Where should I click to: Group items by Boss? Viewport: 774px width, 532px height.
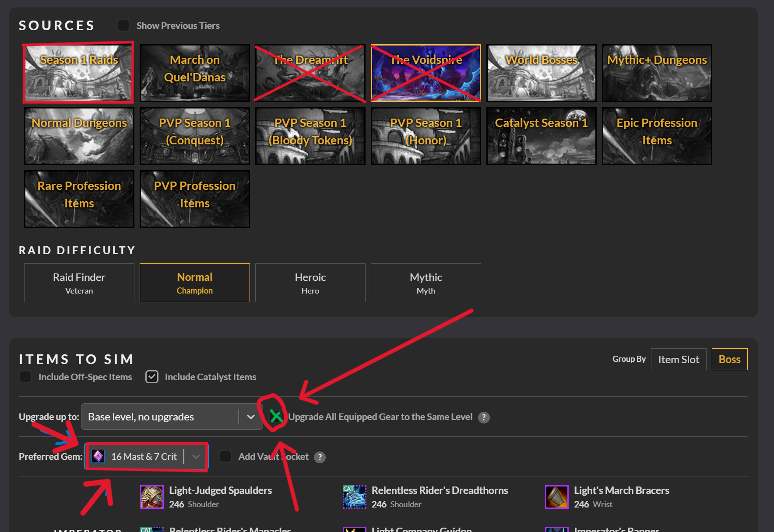730,359
